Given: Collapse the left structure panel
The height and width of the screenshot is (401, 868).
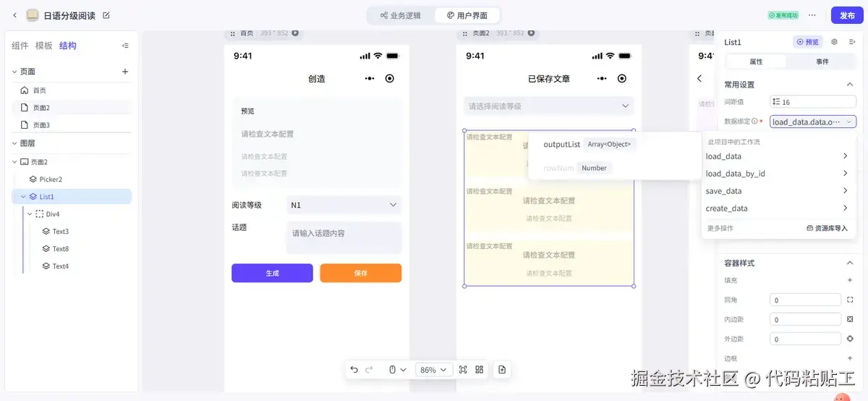Looking at the screenshot, I should pos(126,46).
